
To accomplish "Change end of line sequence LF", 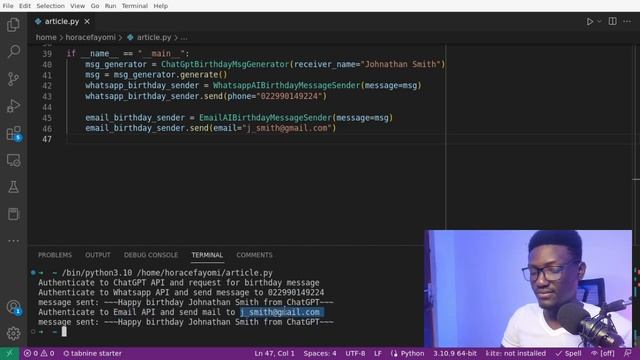I will click(x=378, y=353).
